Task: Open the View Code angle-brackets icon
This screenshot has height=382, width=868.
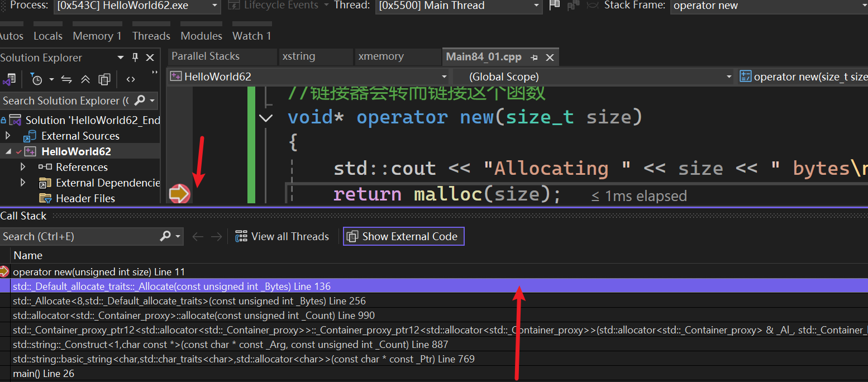Action: point(131,79)
